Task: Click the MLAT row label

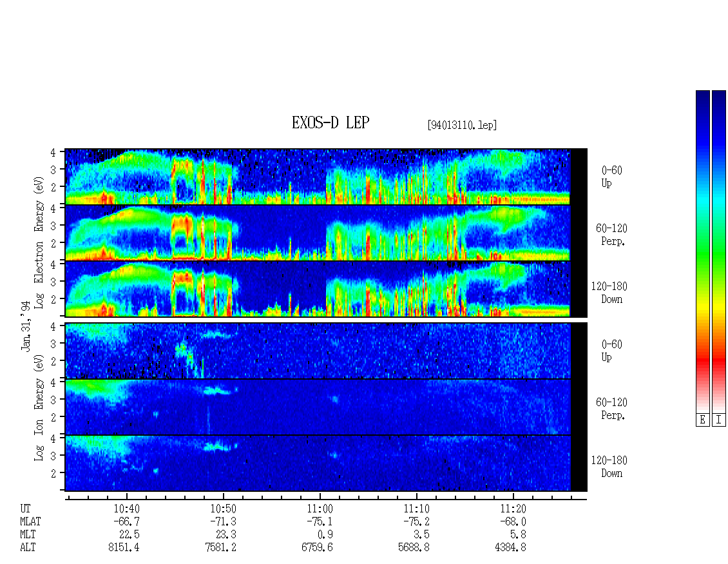Action: click(x=30, y=521)
